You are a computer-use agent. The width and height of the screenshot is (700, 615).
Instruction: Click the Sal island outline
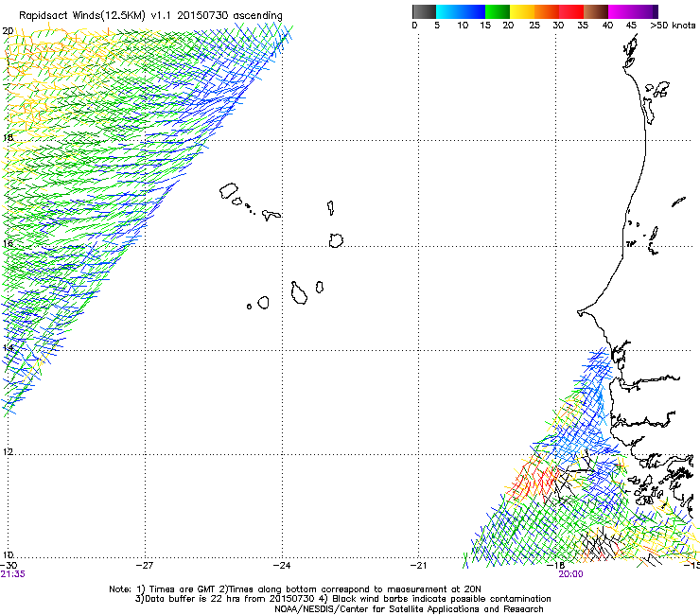331,208
